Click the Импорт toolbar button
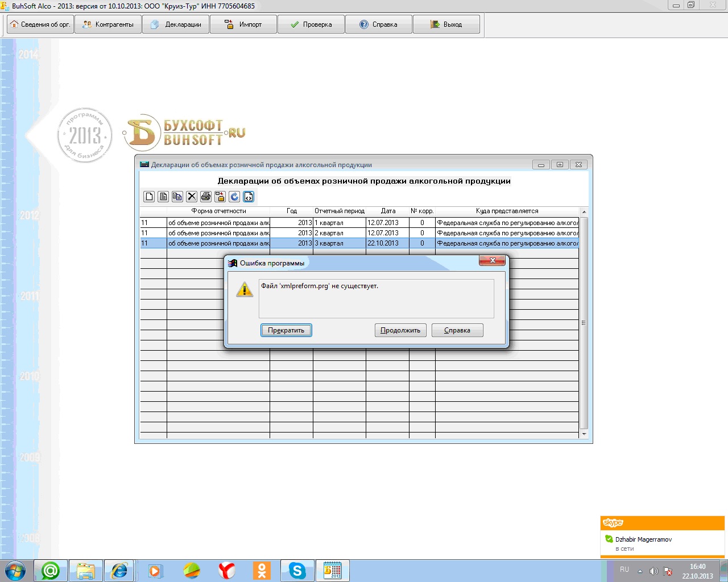The height and width of the screenshot is (582, 728). pyautogui.click(x=243, y=24)
